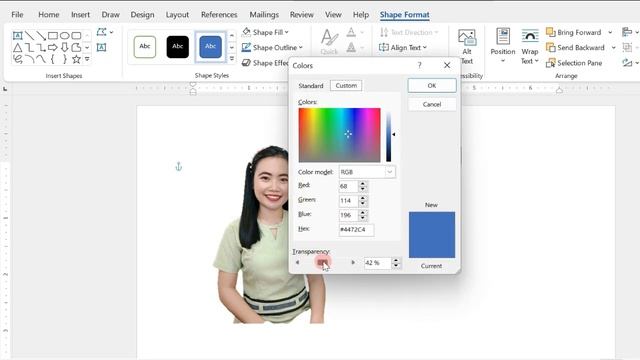Click the luminance brightness slider bar
Image resolution: width=640 pixels, height=360 pixels.
click(389, 136)
